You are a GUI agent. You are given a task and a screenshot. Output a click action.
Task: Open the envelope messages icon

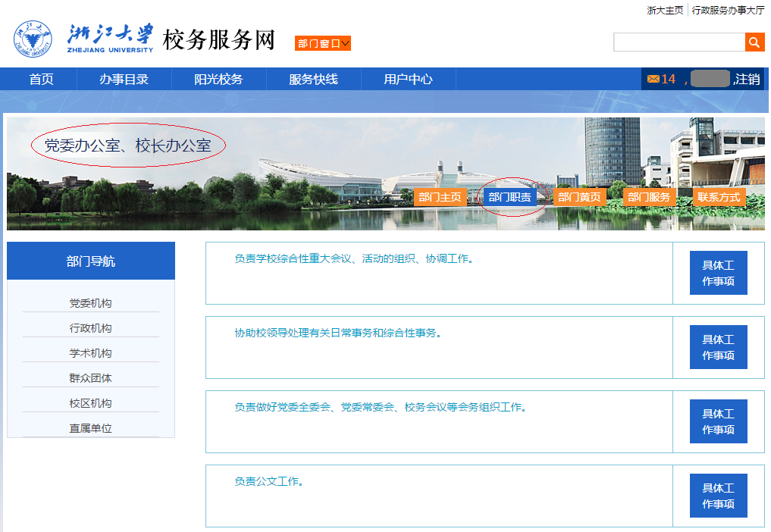(x=653, y=79)
